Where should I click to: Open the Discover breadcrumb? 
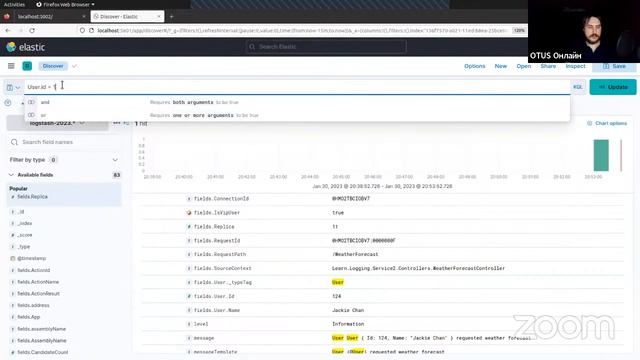point(53,66)
